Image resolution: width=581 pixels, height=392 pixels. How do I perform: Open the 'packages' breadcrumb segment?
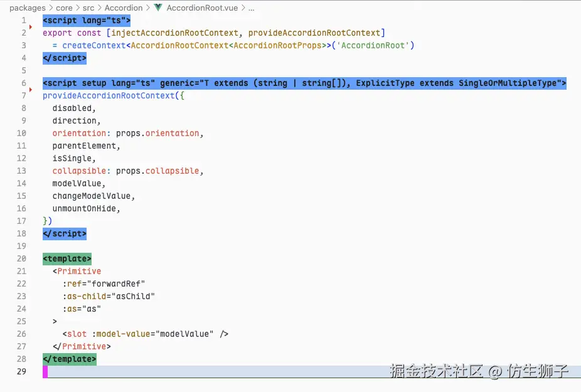tap(28, 8)
